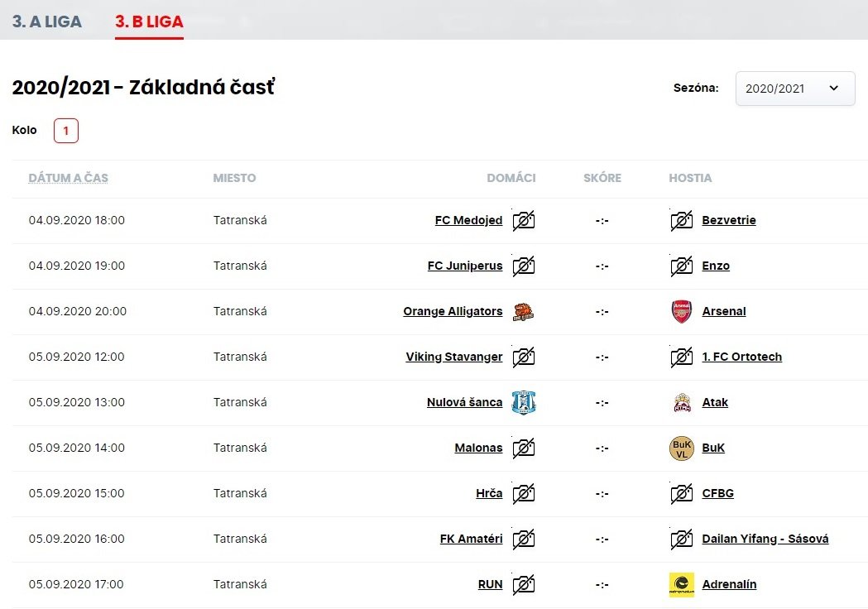Image resolution: width=868 pixels, height=609 pixels.
Task: Select the 3. B LIGA tab
Action: (x=149, y=22)
